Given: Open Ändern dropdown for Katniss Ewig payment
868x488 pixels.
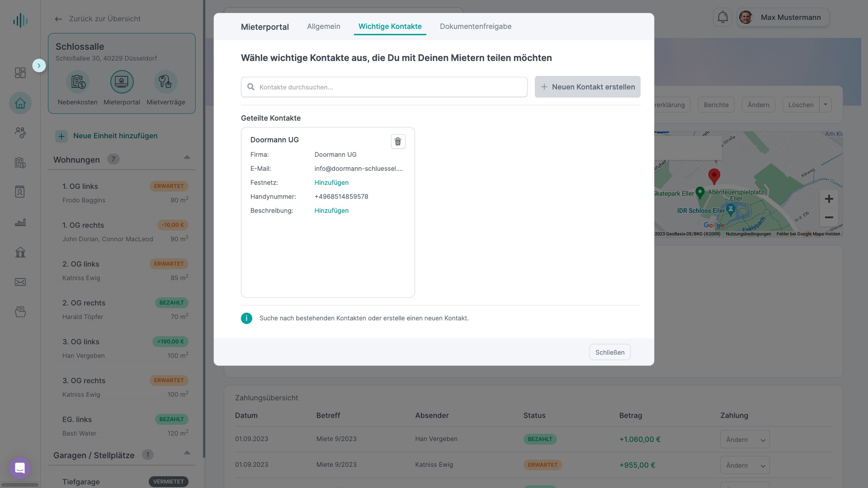Looking at the screenshot, I should tap(745, 465).
